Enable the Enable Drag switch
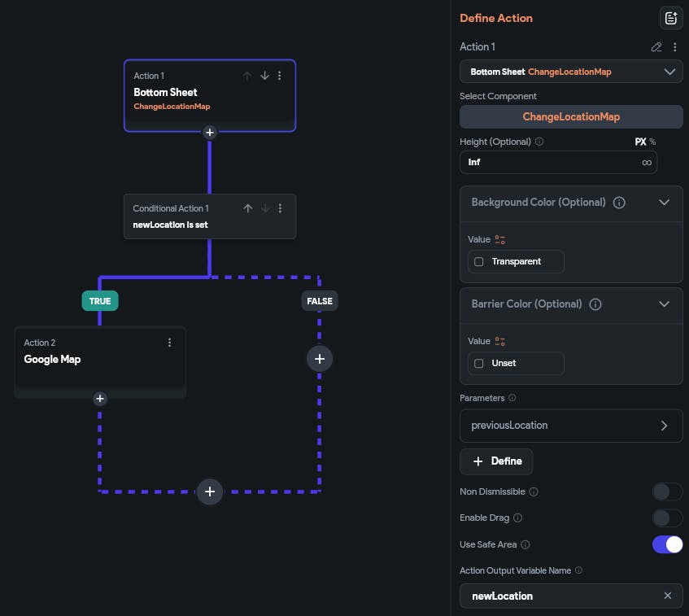Screen dimensions: 689x616 (667, 518)
